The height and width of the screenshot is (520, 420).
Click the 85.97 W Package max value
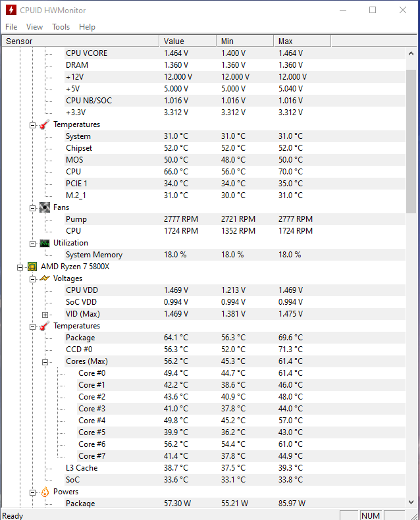pyautogui.click(x=292, y=504)
